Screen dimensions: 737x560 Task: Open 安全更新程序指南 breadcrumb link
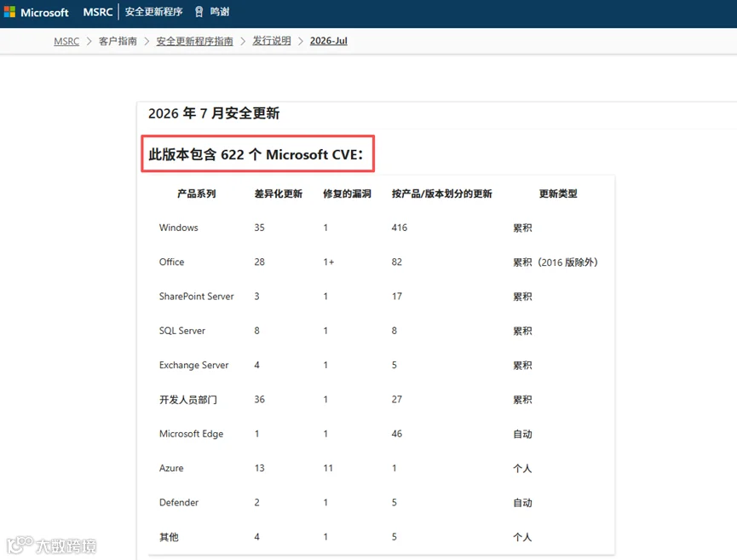[x=194, y=41]
